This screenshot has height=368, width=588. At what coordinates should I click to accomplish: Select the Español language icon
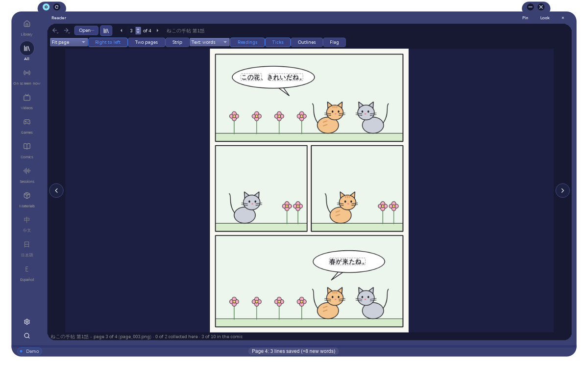[x=27, y=269]
